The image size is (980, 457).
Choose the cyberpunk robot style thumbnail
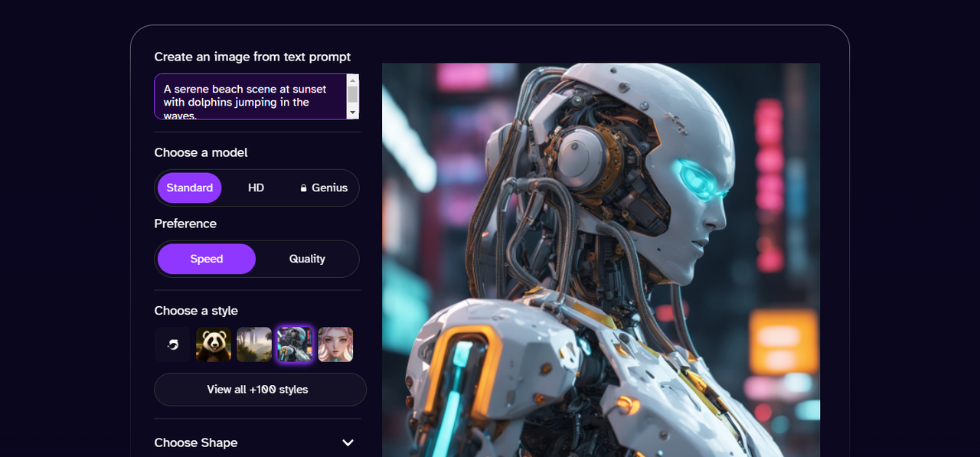[x=295, y=344]
